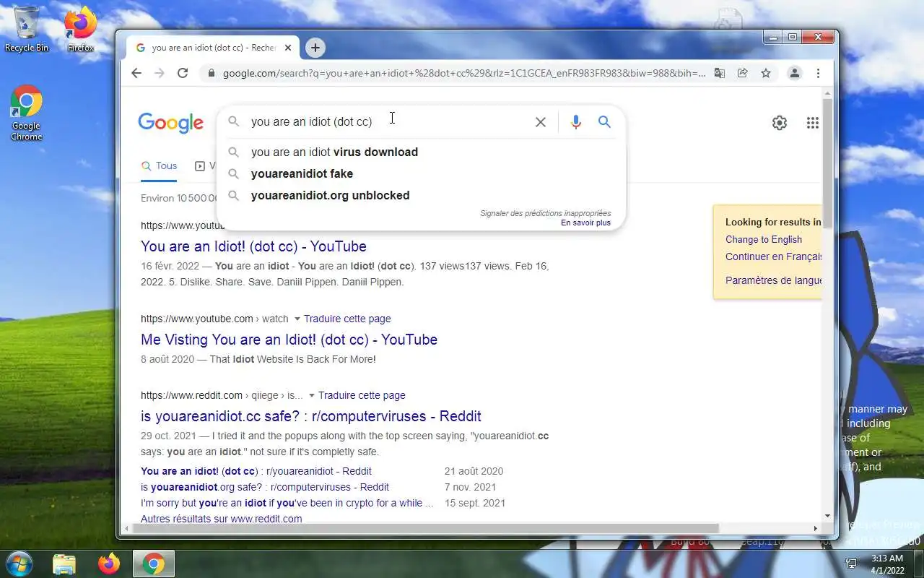The width and height of the screenshot is (924, 578).
Task: Open Recycle Bin on the desktop
Action: [x=27, y=30]
